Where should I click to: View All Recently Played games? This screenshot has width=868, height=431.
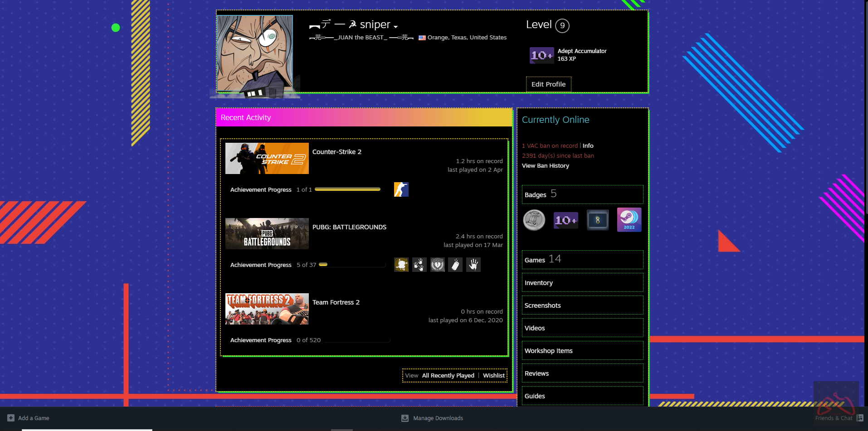pyautogui.click(x=448, y=376)
